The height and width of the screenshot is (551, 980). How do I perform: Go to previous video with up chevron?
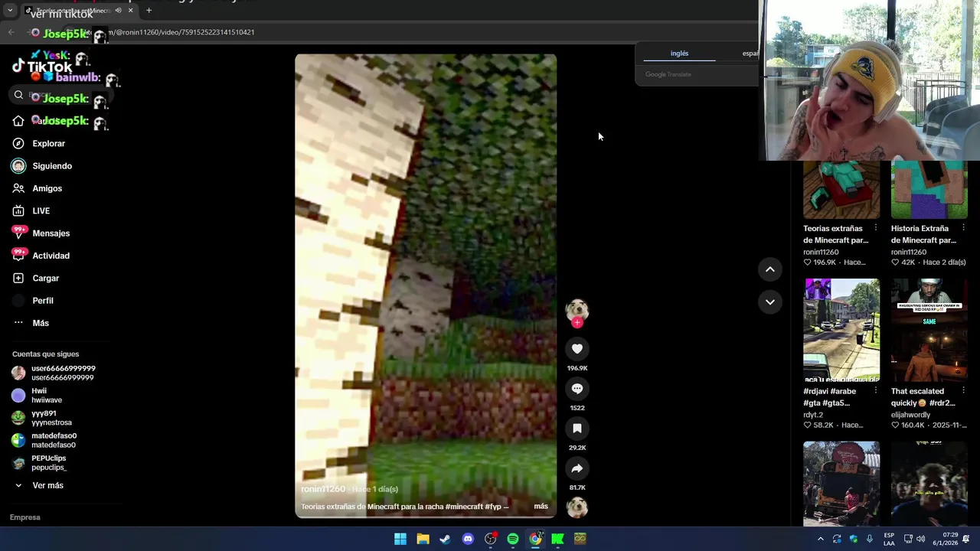(770, 269)
